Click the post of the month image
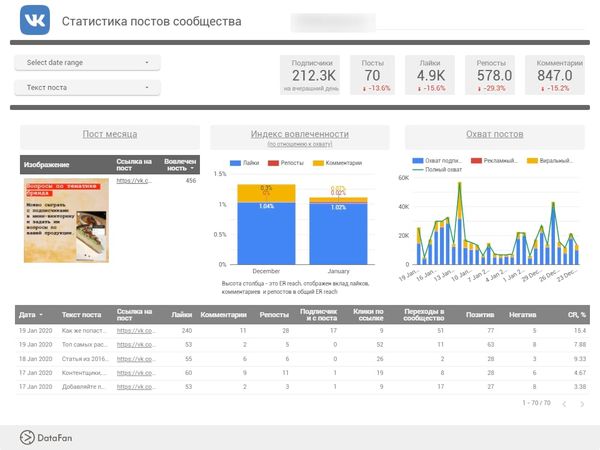 click(x=65, y=220)
